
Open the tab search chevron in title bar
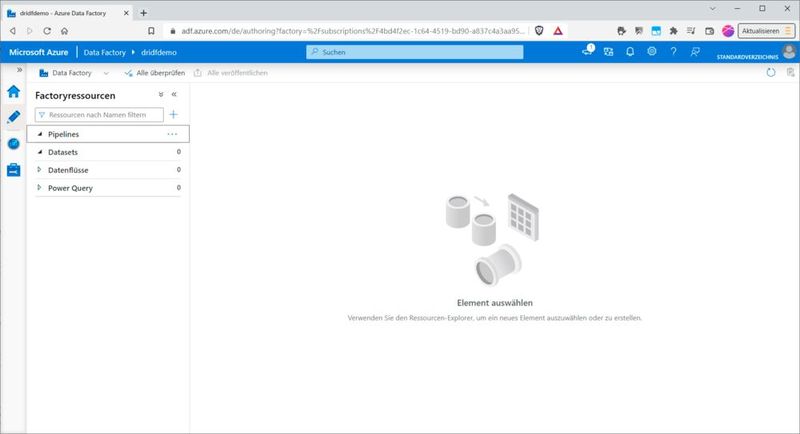coord(713,9)
